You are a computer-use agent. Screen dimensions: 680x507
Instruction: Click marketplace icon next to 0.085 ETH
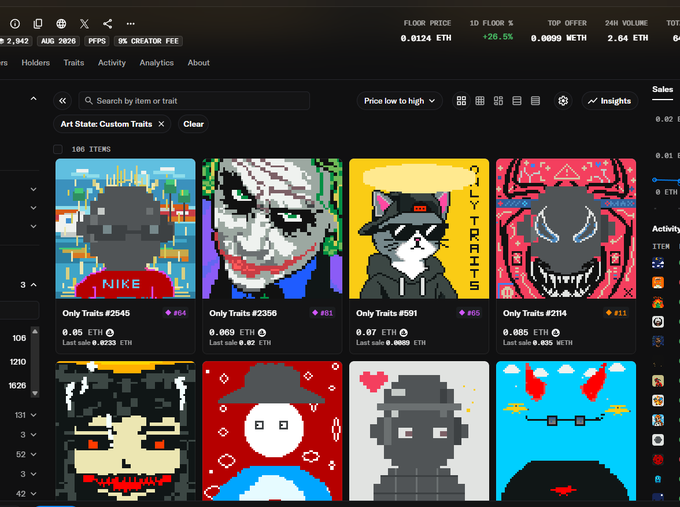click(556, 333)
